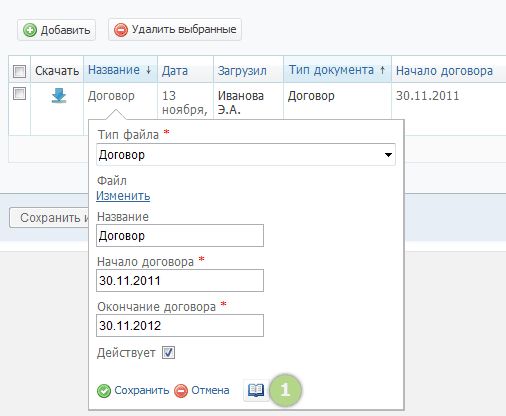Check the Договор row checkbox
This screenshot has width=506, height=416.
[19, 93]
